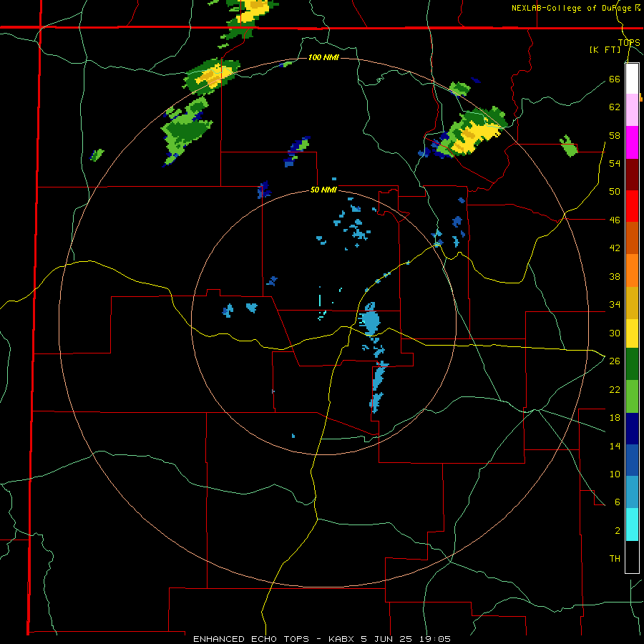Image resolution: width=644 pixels, height=644 pixels.
Task: Pick the dark maroon legend swatch
Action: click(x=632, y=175)
